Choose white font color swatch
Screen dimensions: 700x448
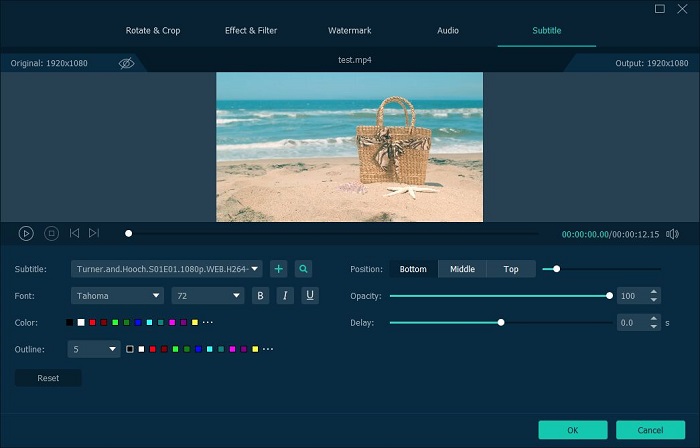pyautogui.click(x=81, y=322)
